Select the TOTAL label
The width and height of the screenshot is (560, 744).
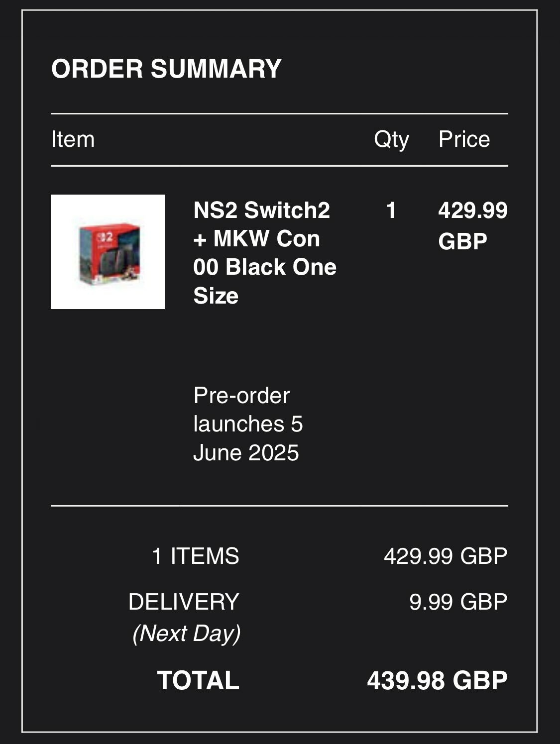(x=198, y=680)
